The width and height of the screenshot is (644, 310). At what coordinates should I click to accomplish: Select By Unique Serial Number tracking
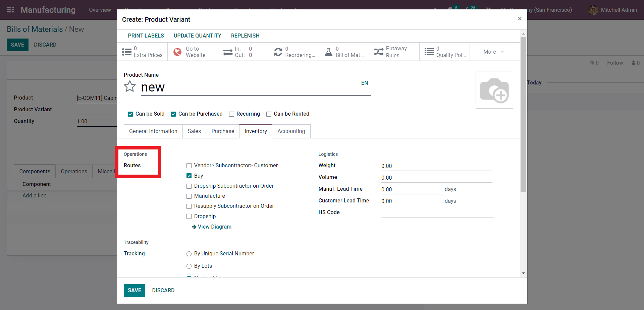coord(189,254)
